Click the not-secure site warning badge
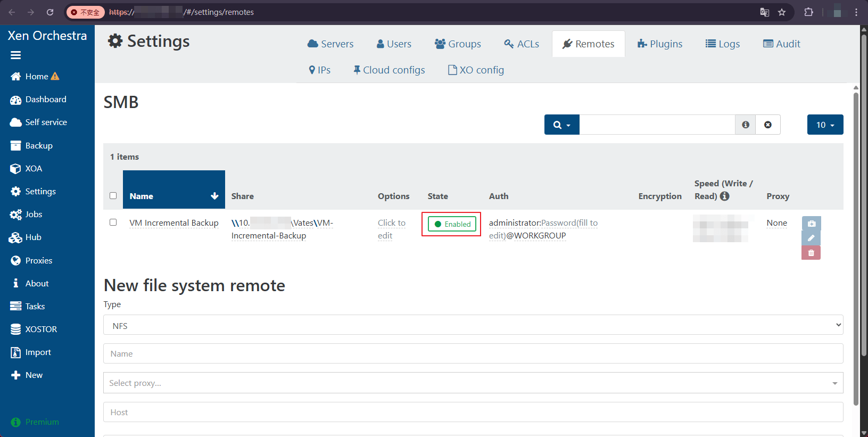868x437 pixels. (x=85, y=12)
